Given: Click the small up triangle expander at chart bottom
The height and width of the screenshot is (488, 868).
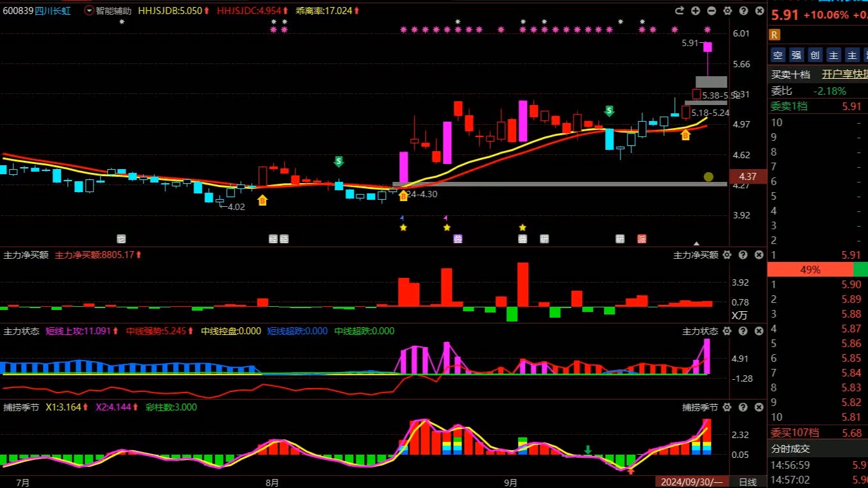Looking at the screenshot, I should 697,243.
